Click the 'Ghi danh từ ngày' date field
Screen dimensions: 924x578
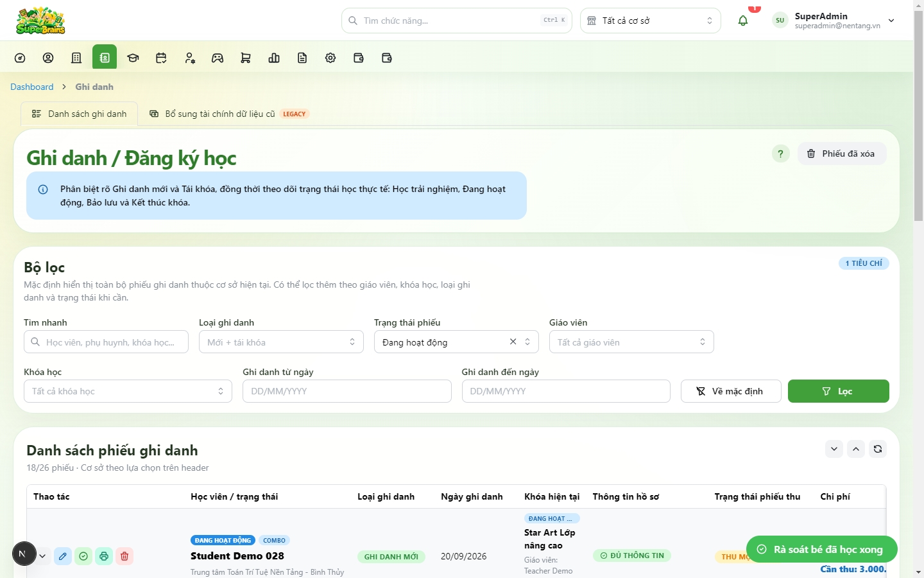point(347,391)
